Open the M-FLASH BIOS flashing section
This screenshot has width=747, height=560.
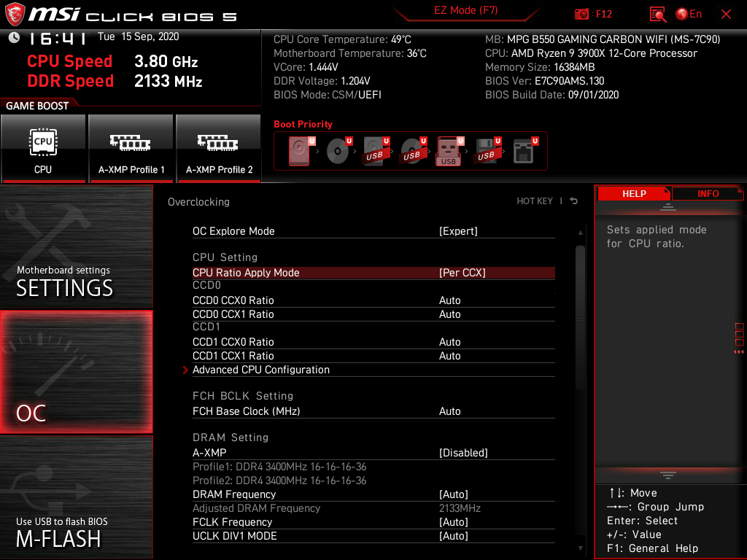pyautogui.click(x=76, y=497)
